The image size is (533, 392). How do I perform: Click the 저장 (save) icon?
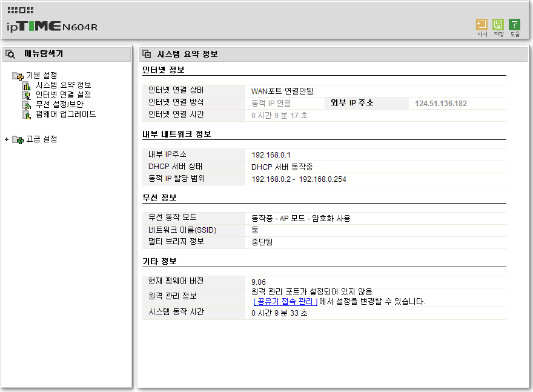pos(498,25)
